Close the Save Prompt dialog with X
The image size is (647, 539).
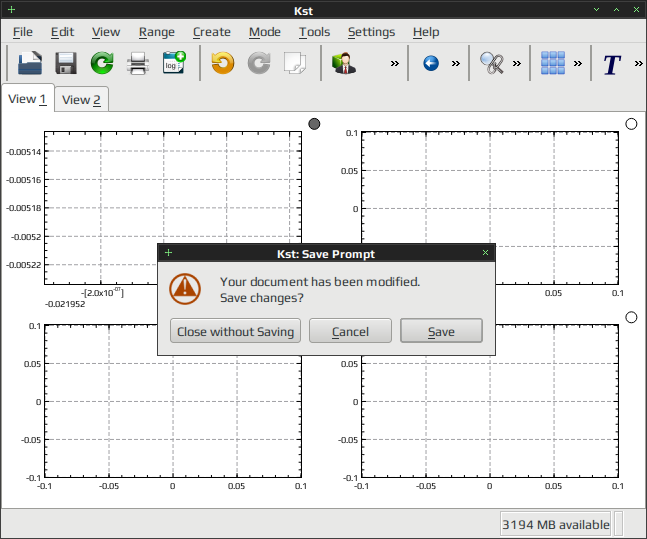(x=486, y=253)
